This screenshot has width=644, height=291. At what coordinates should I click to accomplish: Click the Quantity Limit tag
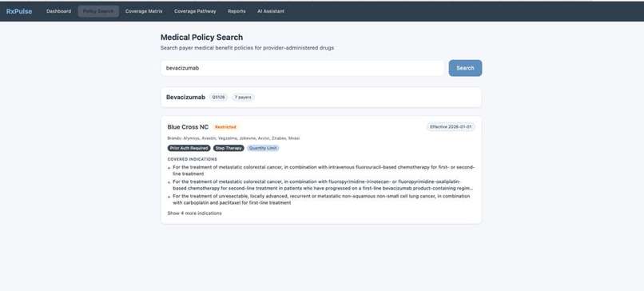[x=263, y=149]
